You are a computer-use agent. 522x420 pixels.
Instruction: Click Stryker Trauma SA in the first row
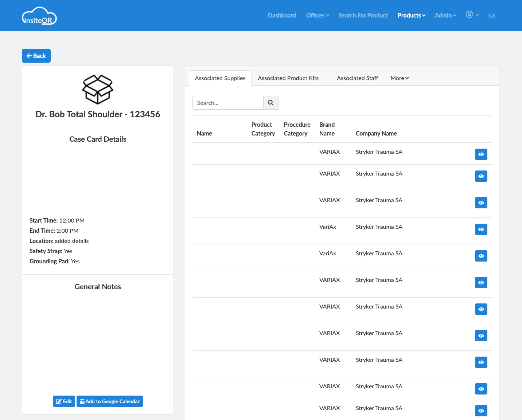[x=379, y=152]
